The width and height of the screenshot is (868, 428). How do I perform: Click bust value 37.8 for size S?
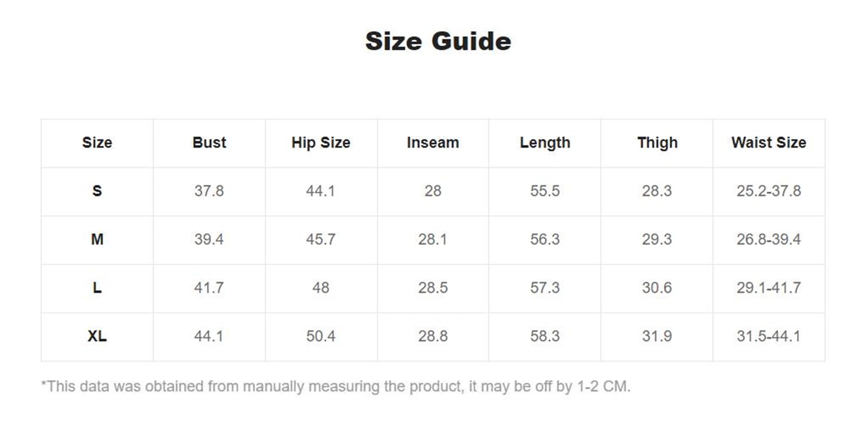(209, 191)
